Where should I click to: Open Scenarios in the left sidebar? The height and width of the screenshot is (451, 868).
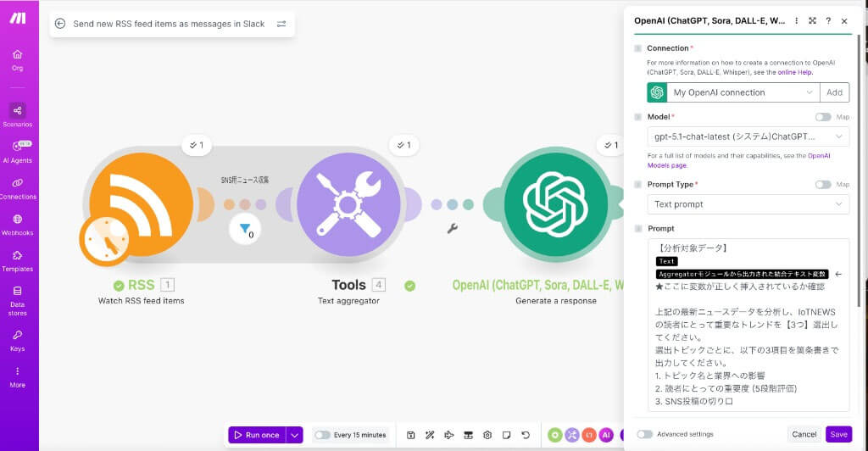18,114
